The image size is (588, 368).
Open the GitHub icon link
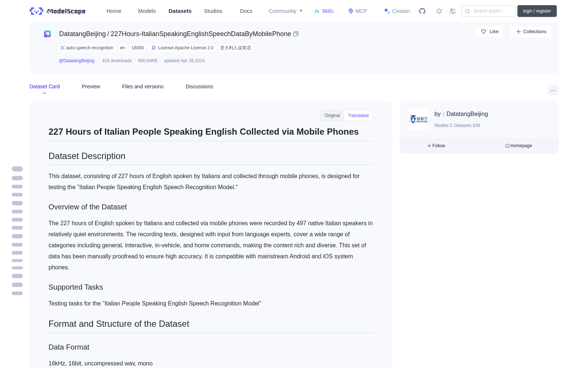pos(422,11)
